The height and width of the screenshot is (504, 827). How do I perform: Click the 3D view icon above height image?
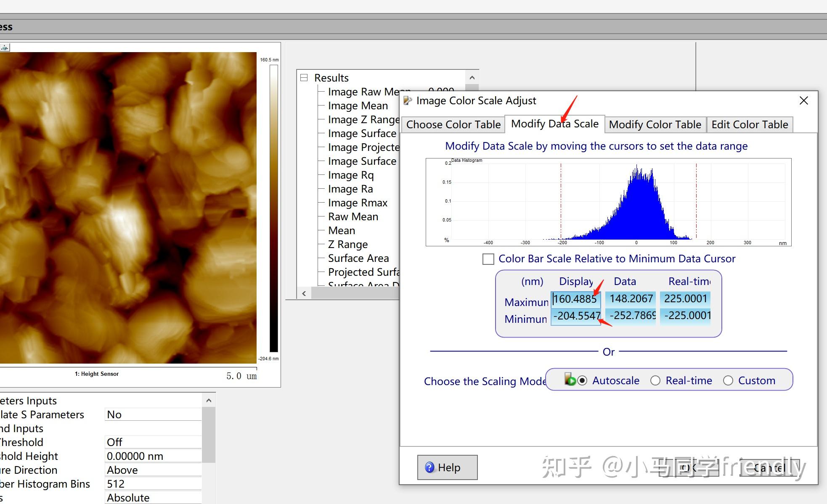[x=5, y=47]
